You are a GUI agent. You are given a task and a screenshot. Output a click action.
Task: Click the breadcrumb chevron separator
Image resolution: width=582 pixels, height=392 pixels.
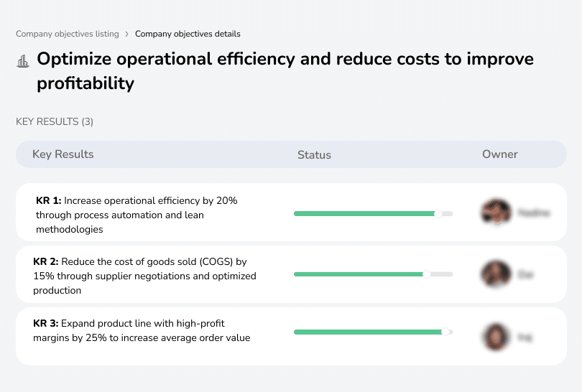(x=127, y=34)
